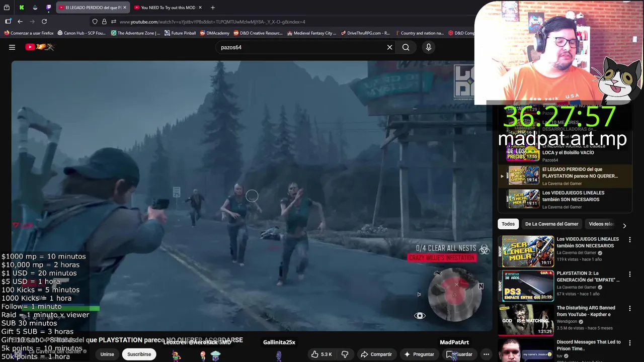Viewport: 644px width, 362px height.
Task: Open the Kick pinned tab
Action: [x=22, y=8]
